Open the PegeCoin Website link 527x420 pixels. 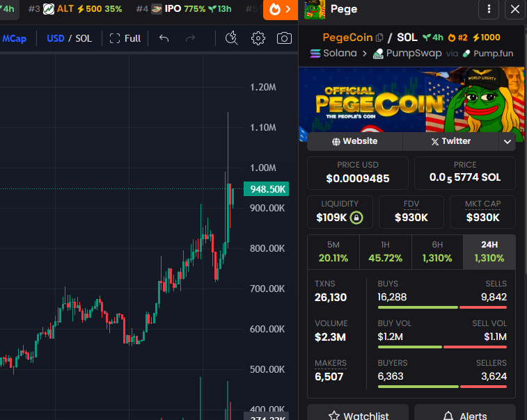(354, 141)
